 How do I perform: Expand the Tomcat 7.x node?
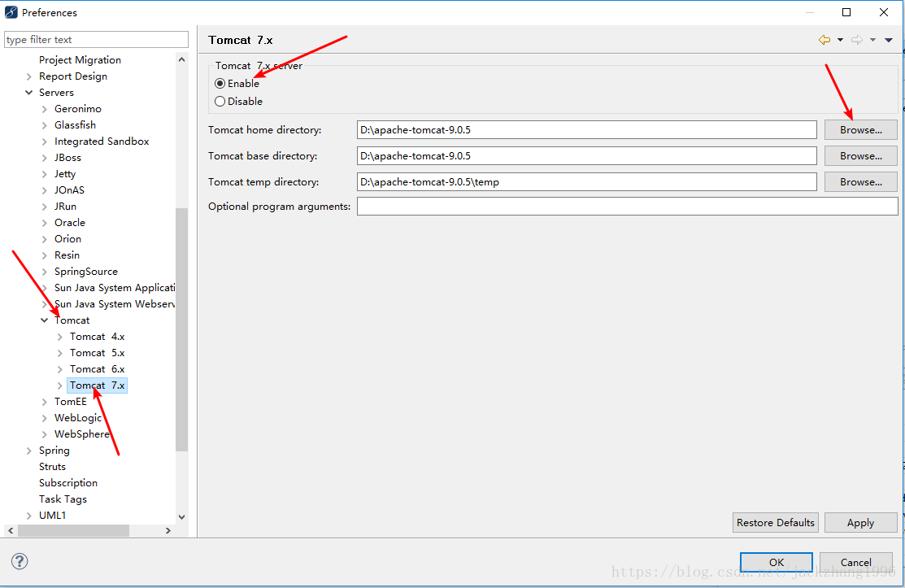click(x=60, y=385)
